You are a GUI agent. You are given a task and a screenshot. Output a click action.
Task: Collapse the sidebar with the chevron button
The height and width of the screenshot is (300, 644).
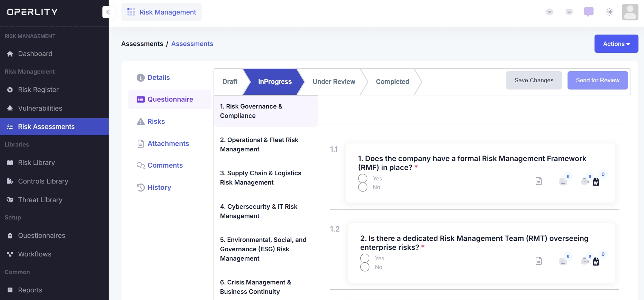[108, 12]
